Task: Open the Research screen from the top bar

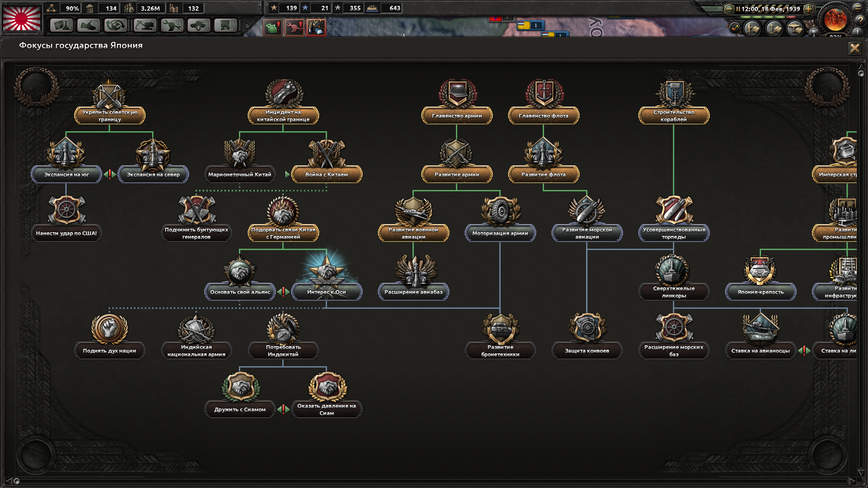Action: (x=61, y=26)
